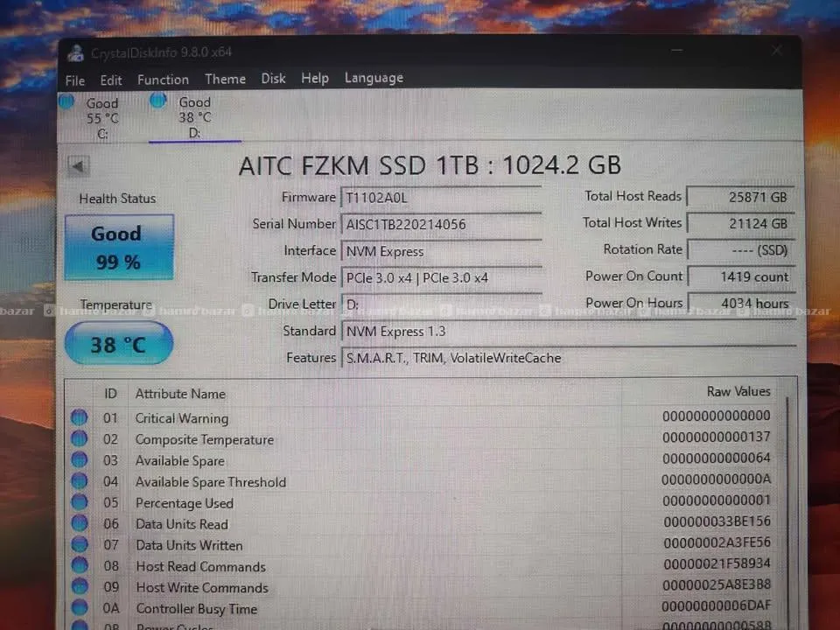This screenshot has height=630, width=840.
Task: Select the Composite Temperature attribute name
Action: 204,440
